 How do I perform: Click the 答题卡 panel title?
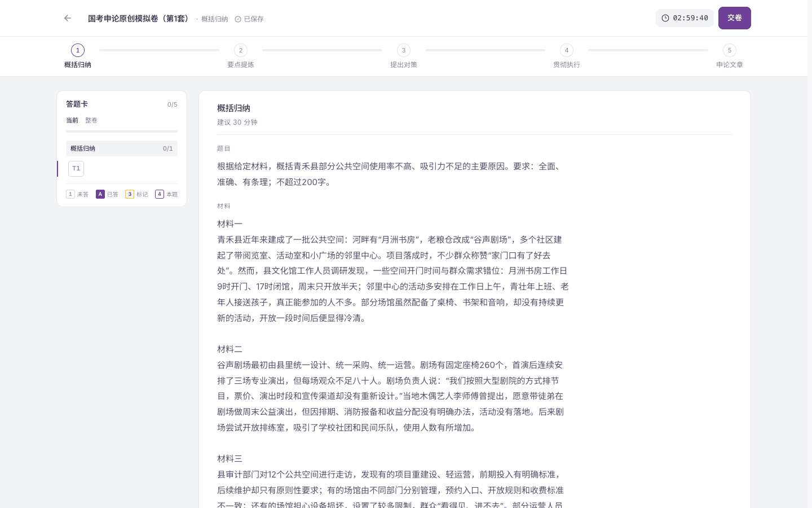point(77,104)
